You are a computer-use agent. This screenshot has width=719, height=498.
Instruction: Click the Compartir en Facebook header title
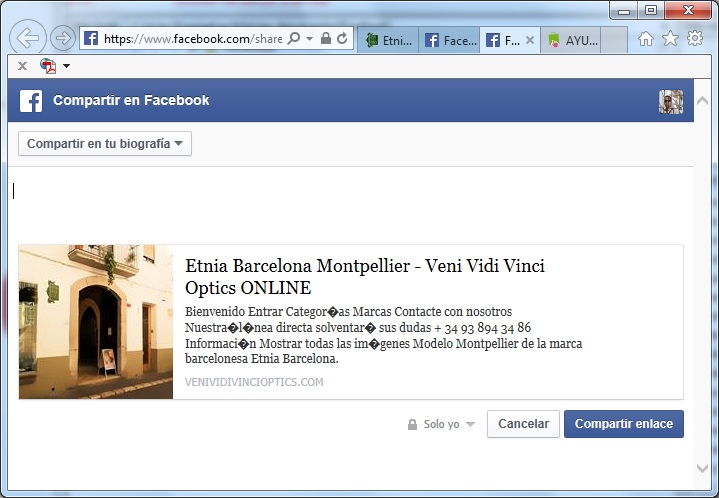(131, 100)
